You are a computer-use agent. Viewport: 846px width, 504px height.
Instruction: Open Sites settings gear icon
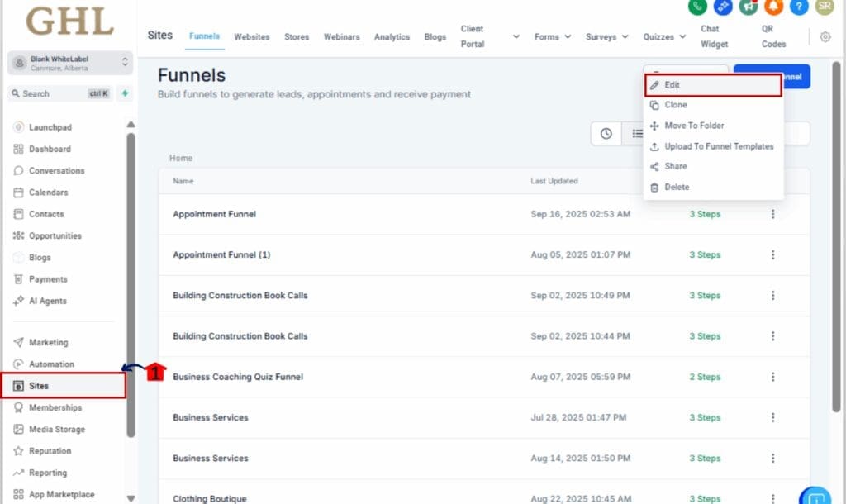pos(825,36)
